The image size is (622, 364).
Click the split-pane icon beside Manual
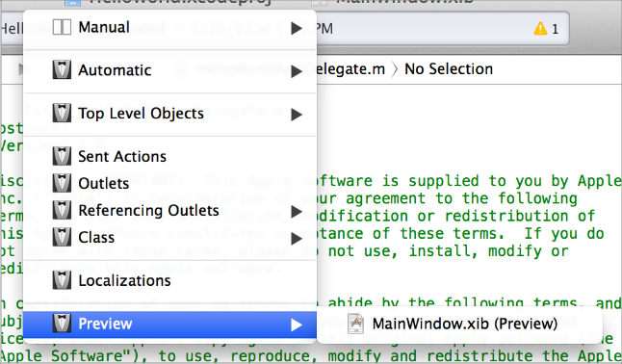point(62,27)
